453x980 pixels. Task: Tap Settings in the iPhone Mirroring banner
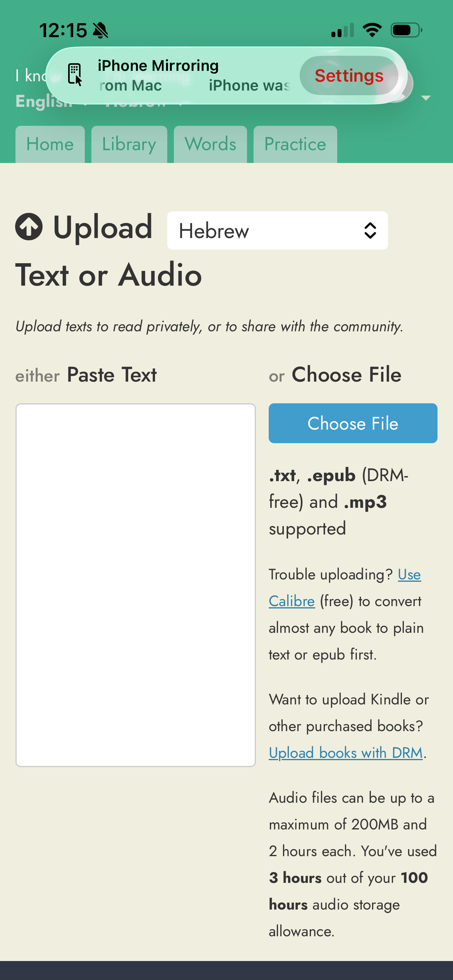(x=349, y=75)
